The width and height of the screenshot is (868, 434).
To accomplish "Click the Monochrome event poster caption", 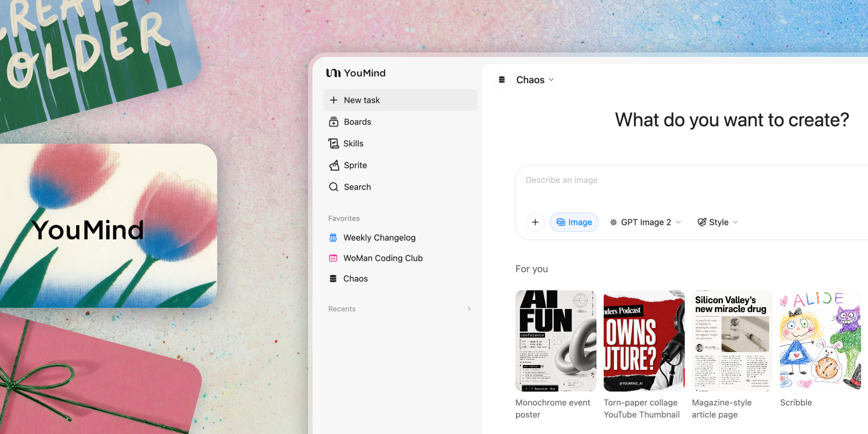I will click(x=553, y=408).
